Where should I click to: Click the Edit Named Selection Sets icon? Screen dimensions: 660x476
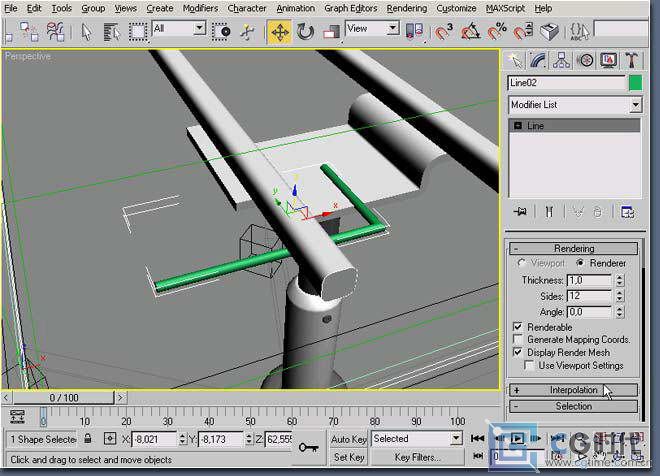tap(580, 32)
